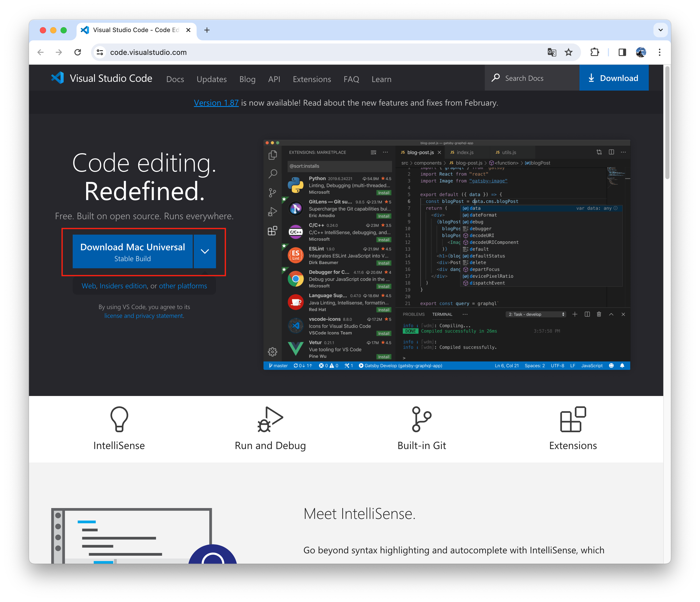Viewport: 700px width, 602px height.
Task: Open the license and privacy statement link
Action: click(144, 316)
